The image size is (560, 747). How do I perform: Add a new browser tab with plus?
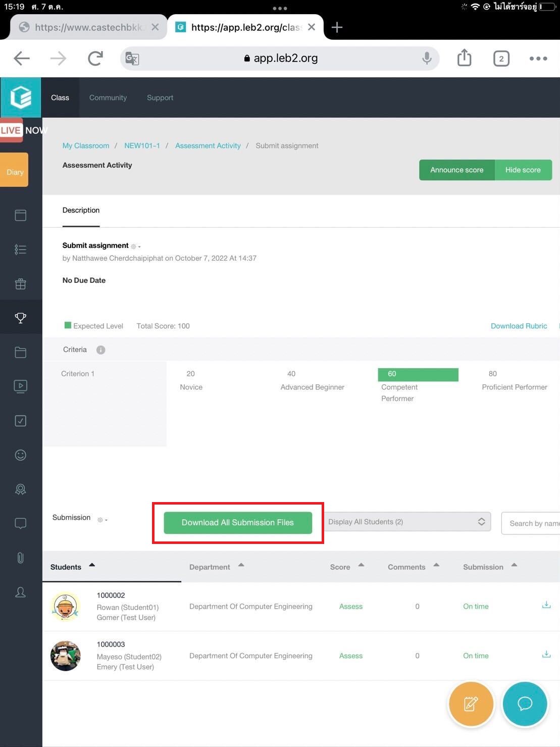[x=337, y=27]
